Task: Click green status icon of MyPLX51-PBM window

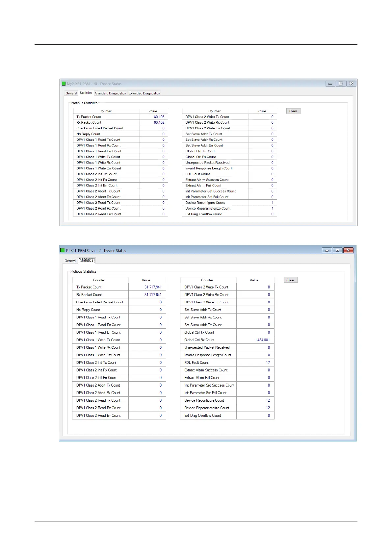Action: tap(64, 84)
